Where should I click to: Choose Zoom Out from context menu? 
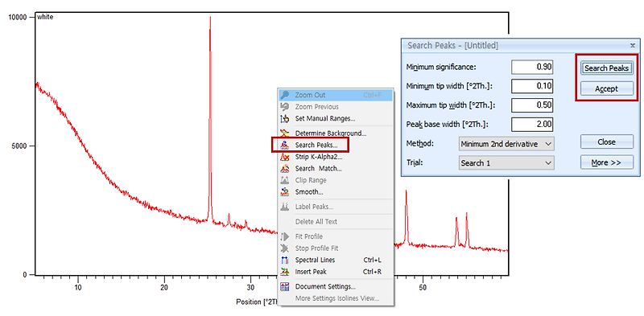336,95
